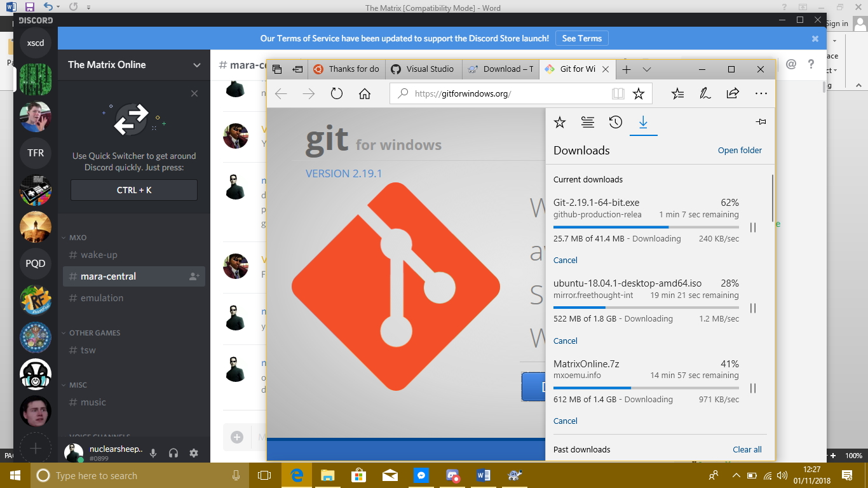Pause the ubuntu-18.04.1 ISO download
The width and height of the screenshot is (868, 488).
point(753,308)
